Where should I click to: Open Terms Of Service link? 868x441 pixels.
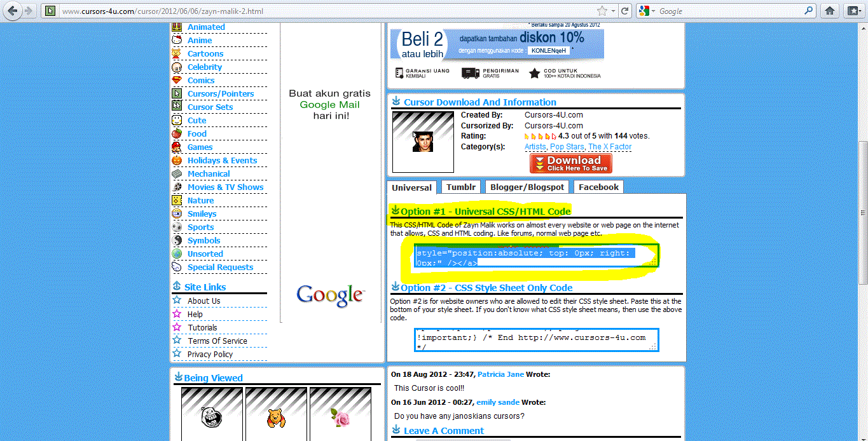[x=217, y=341]
